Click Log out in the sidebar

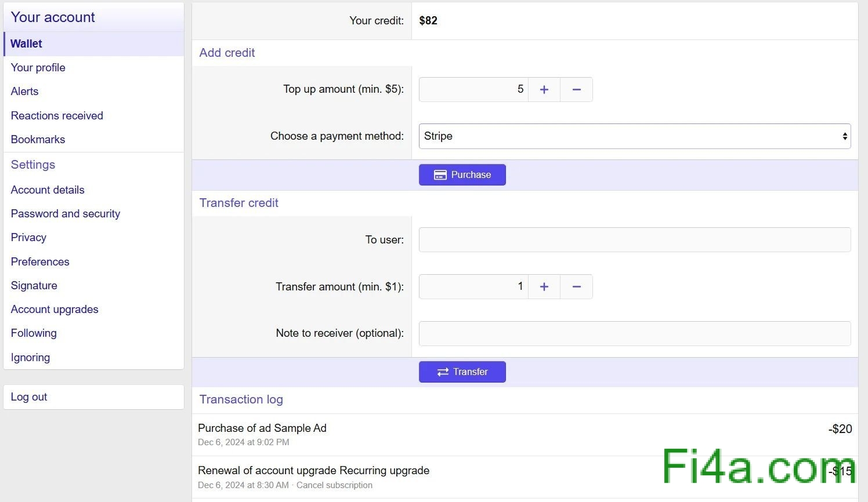tap(29, 397)
